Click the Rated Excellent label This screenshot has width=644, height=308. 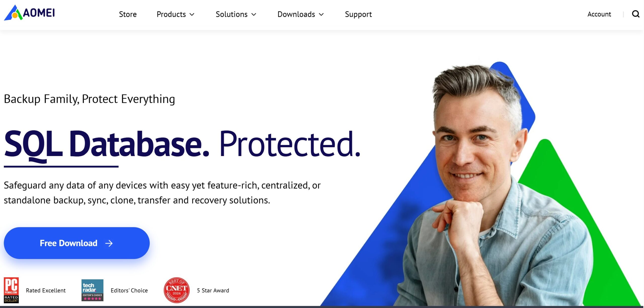46,290
